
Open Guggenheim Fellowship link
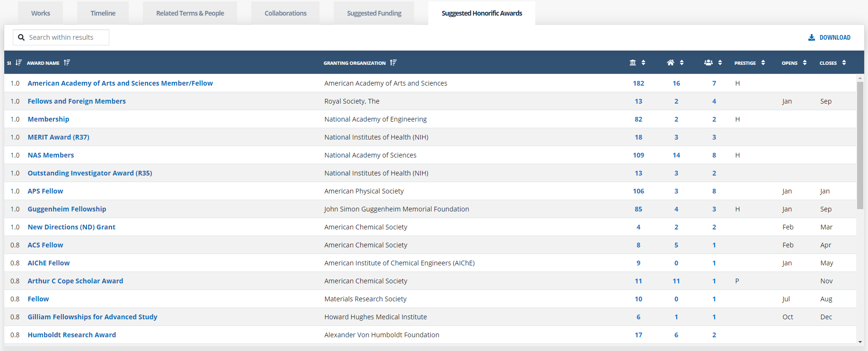coord(67,209)
